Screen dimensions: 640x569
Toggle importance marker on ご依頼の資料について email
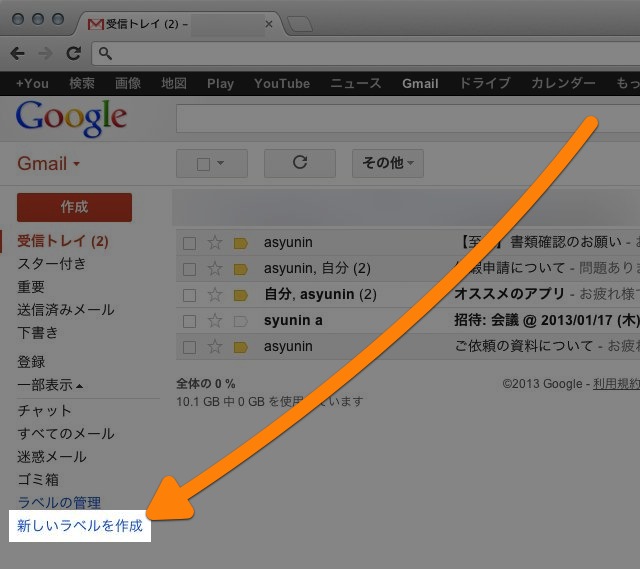tap(241, 348)
